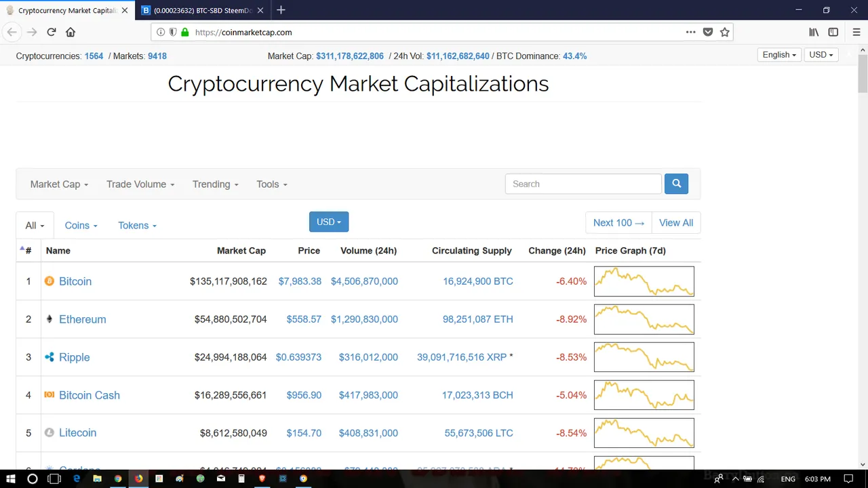The image size is (868, 488).
Task: Click the View All button
Action: pyautogui.click(x=676, y=222)
